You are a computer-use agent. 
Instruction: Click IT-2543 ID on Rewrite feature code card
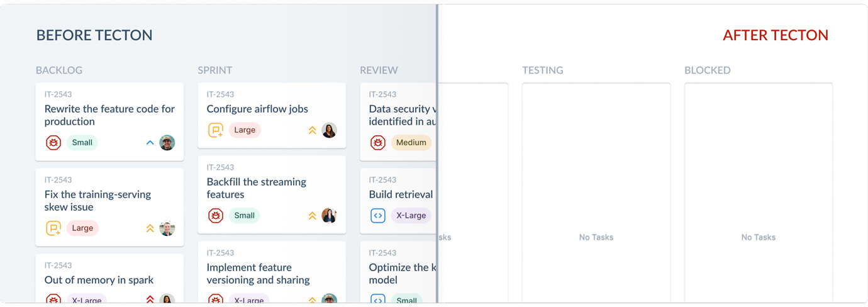coord(58,94)
